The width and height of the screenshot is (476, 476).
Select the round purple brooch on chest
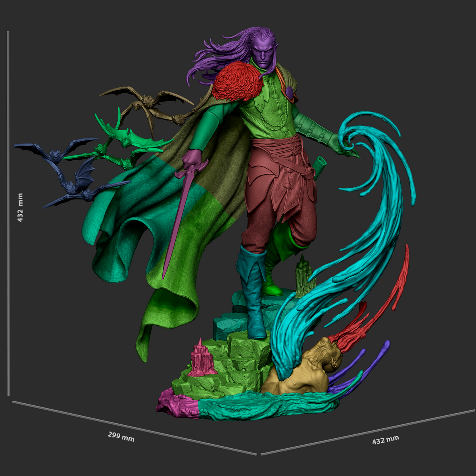(x=290, y=93)
